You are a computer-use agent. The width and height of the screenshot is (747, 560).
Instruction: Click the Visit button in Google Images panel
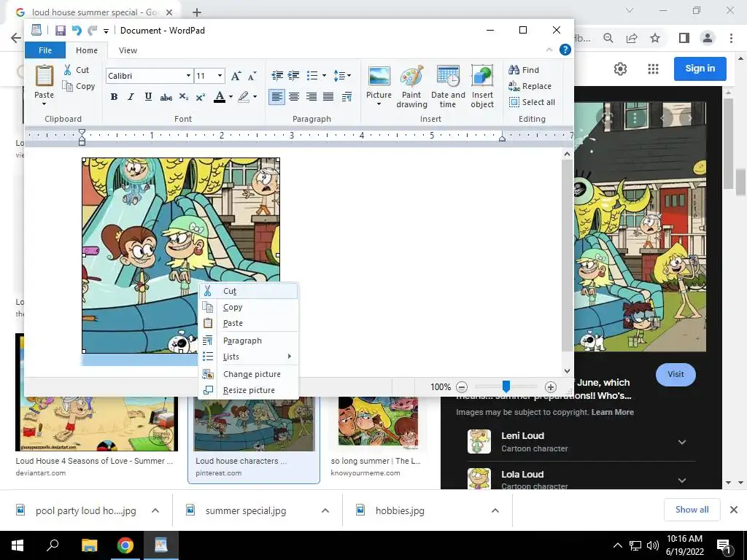point(676,374)
